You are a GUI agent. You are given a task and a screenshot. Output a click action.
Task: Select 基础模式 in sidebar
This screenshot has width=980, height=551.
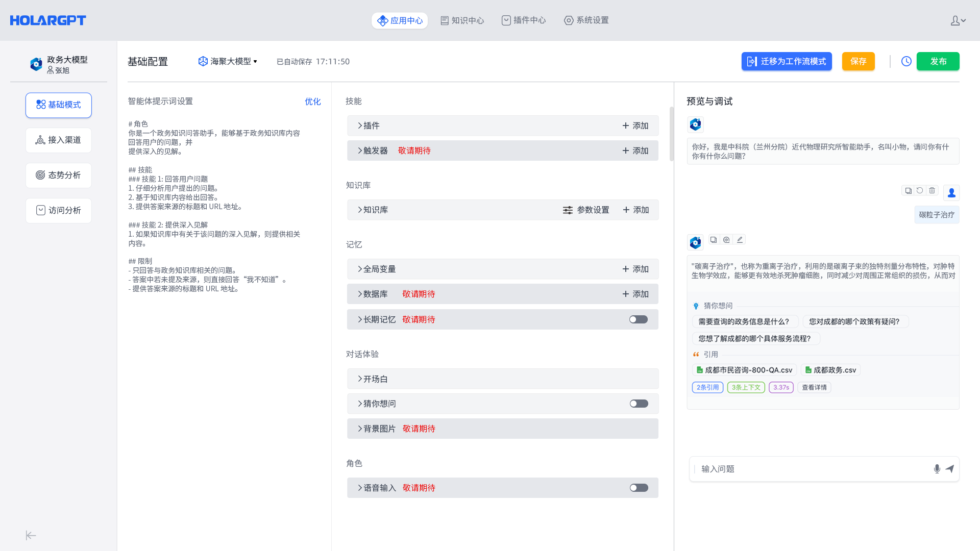coord(59,105)
